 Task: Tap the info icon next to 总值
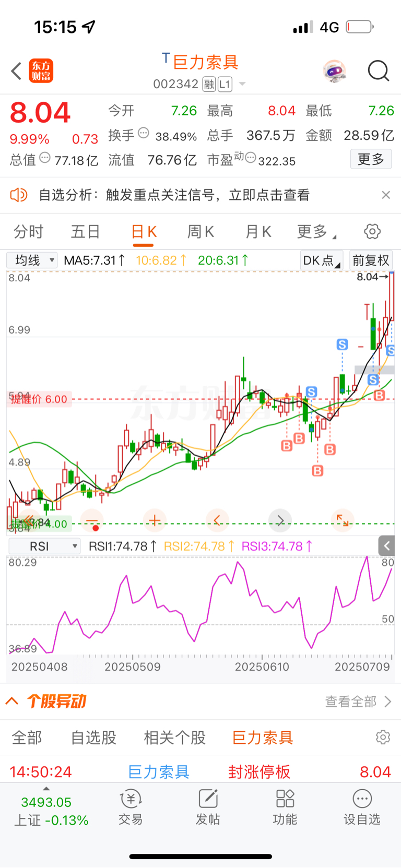[45, 158]
